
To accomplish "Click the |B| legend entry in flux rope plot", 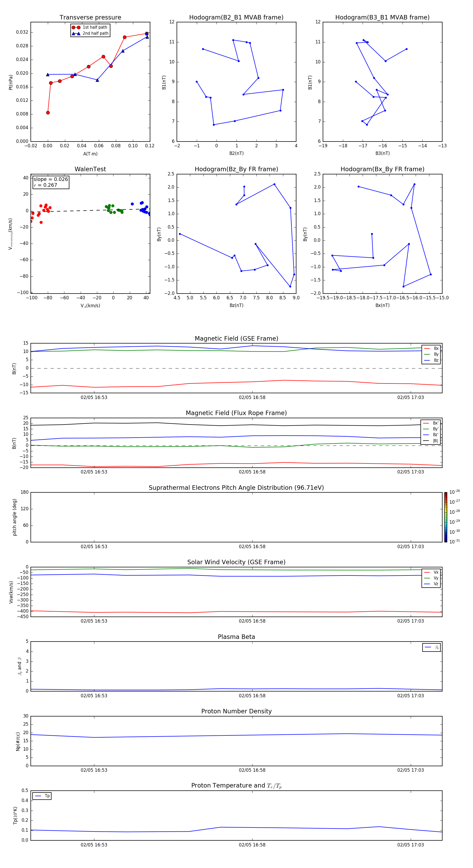I will (431, 441).
